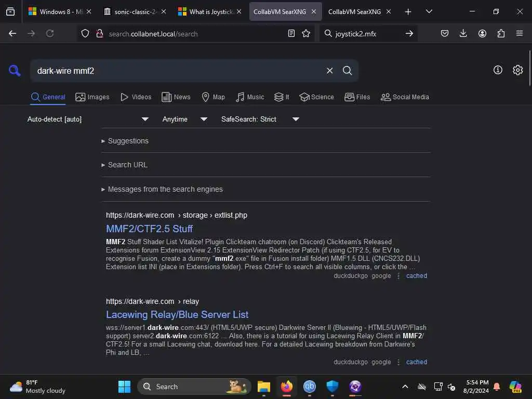The height and width of the screenshot is (399, 532).
Task: Close the sonic-classic-2 tab
Action: coord(164,12)
